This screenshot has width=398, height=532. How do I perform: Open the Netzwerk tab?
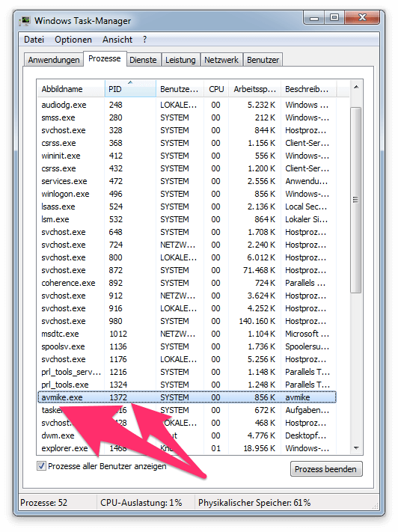[x=221, y=60]
